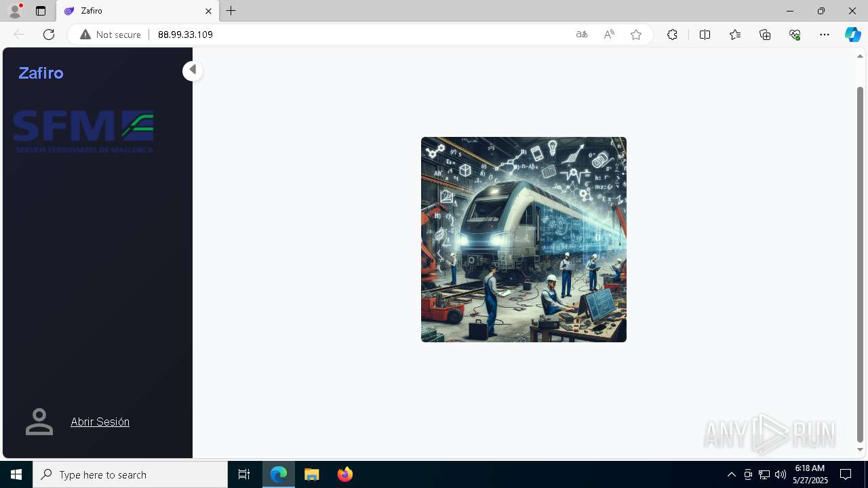This screenshot has height=488, width=868.
Task: Open the Favorites list icon
Action: click(x=735, y=35)
